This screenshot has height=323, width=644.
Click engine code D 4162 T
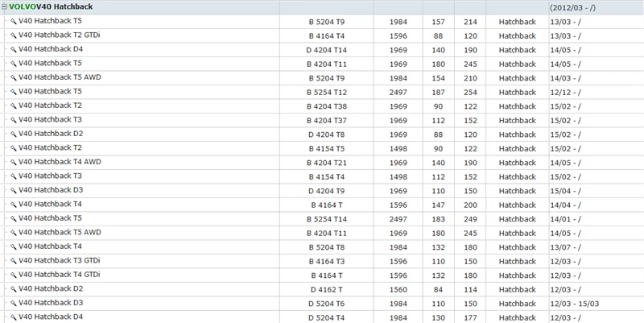327,290
